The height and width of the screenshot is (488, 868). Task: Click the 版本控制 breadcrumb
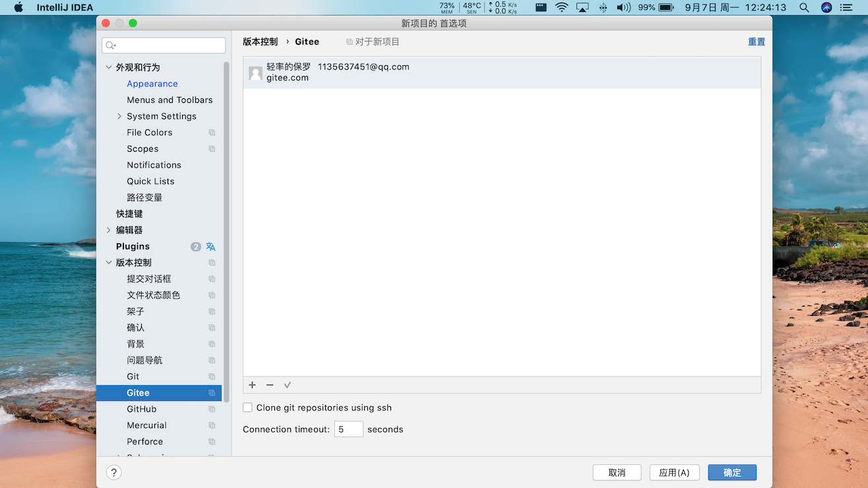[x=261, y=42]
